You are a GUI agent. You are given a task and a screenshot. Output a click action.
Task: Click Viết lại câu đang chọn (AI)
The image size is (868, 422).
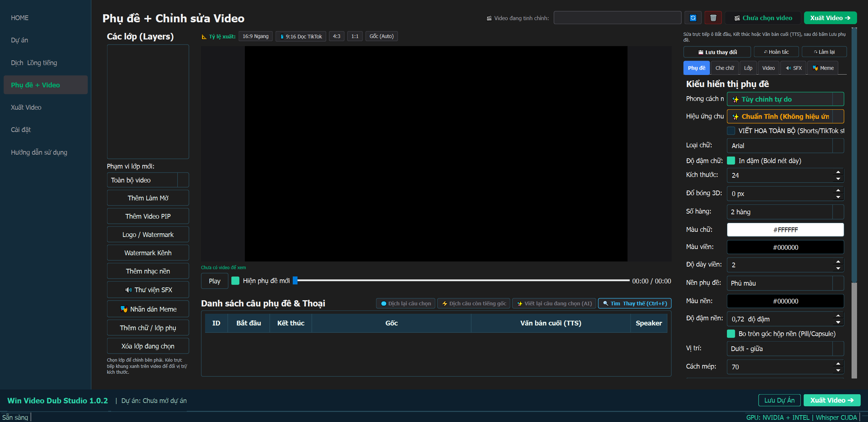pos(554,303)
